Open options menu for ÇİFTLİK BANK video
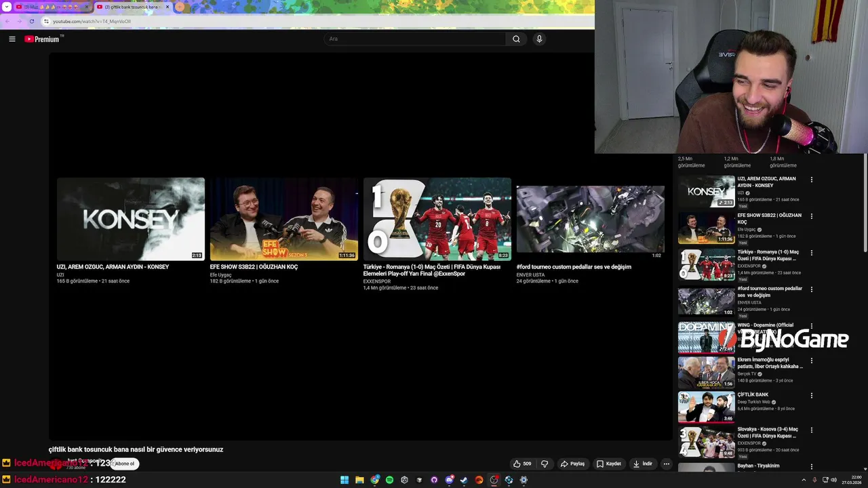 click(x=811, y=396)
